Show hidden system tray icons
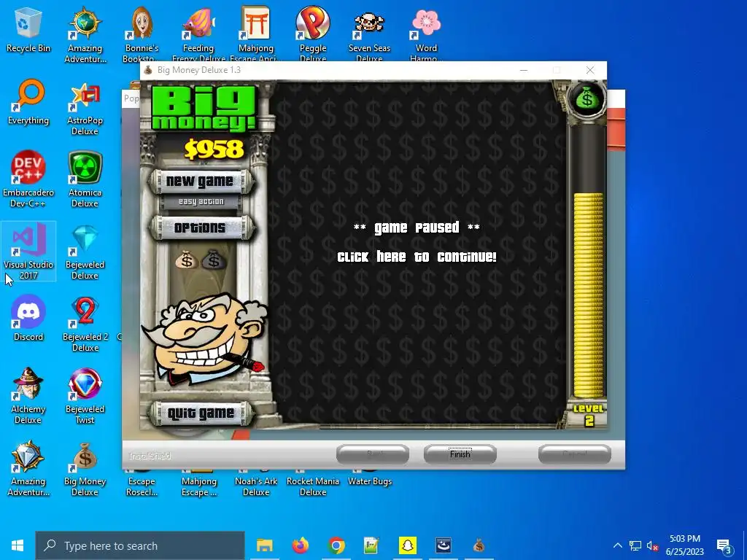 (x=617, y=545)
